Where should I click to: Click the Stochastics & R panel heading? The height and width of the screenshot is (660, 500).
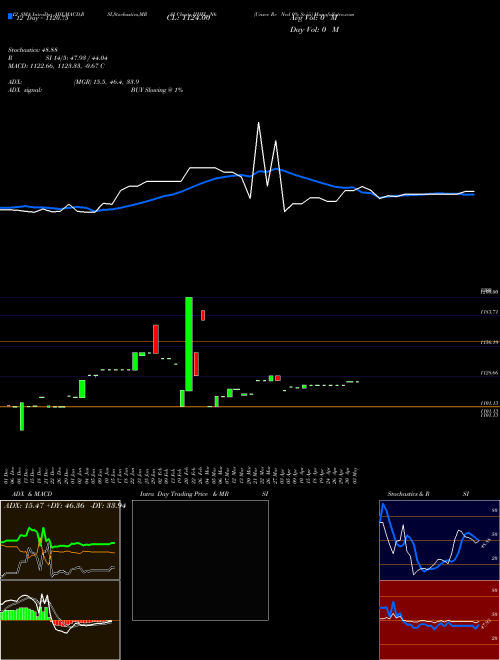click(x=409, y=494)
